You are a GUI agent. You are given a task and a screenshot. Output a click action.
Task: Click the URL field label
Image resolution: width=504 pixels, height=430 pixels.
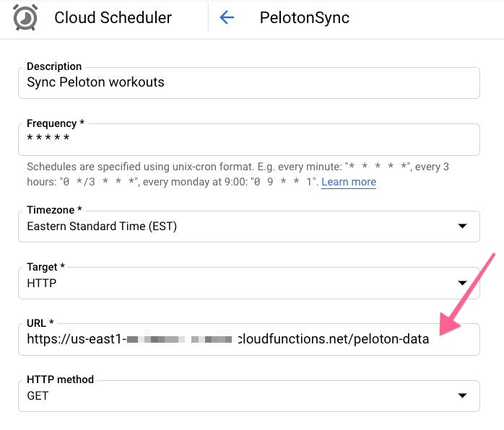tap(40, 322)
